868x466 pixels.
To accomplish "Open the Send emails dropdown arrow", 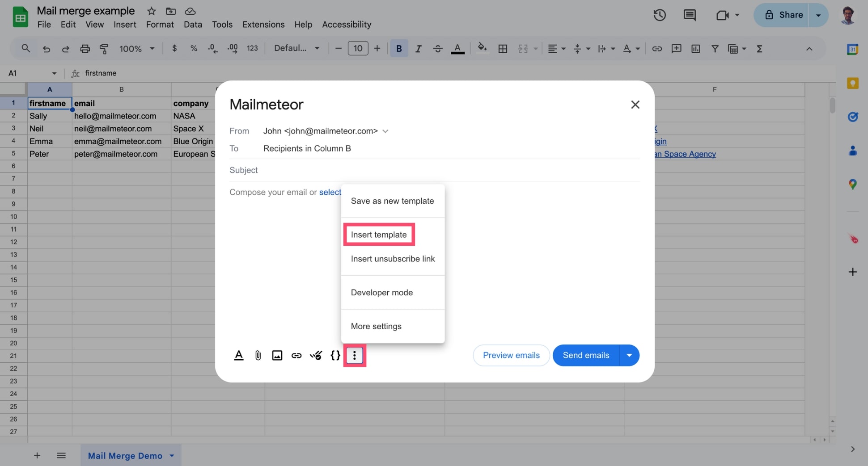I will click(x=629, y=355).
